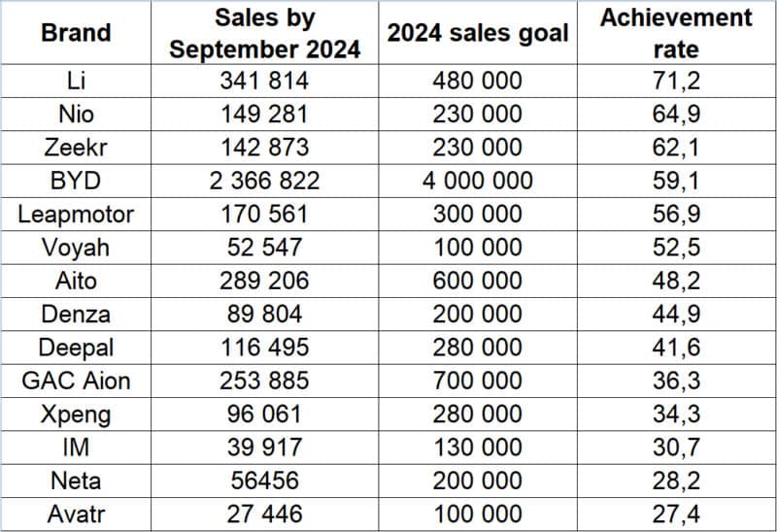Click BYD sales figure 2 366 822
This screenshot has width=777, height=532.
pyautogui.click(x=264, y=181)
